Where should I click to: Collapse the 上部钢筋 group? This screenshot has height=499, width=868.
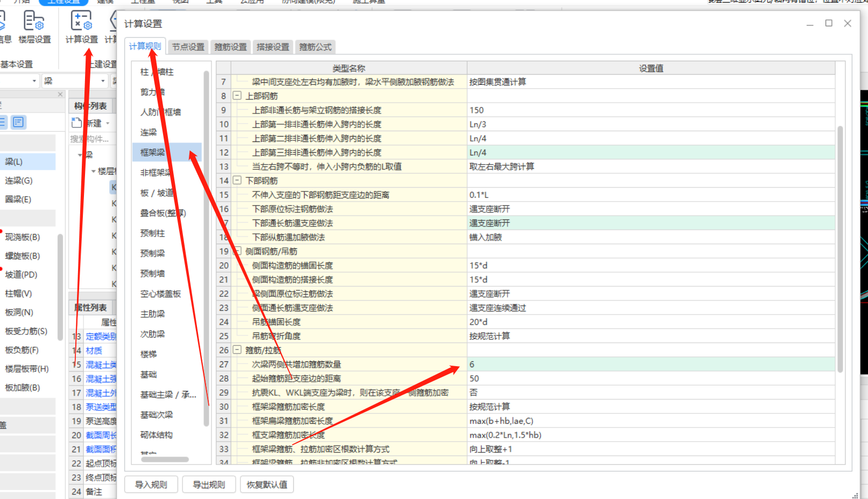[x=237, y=95]
